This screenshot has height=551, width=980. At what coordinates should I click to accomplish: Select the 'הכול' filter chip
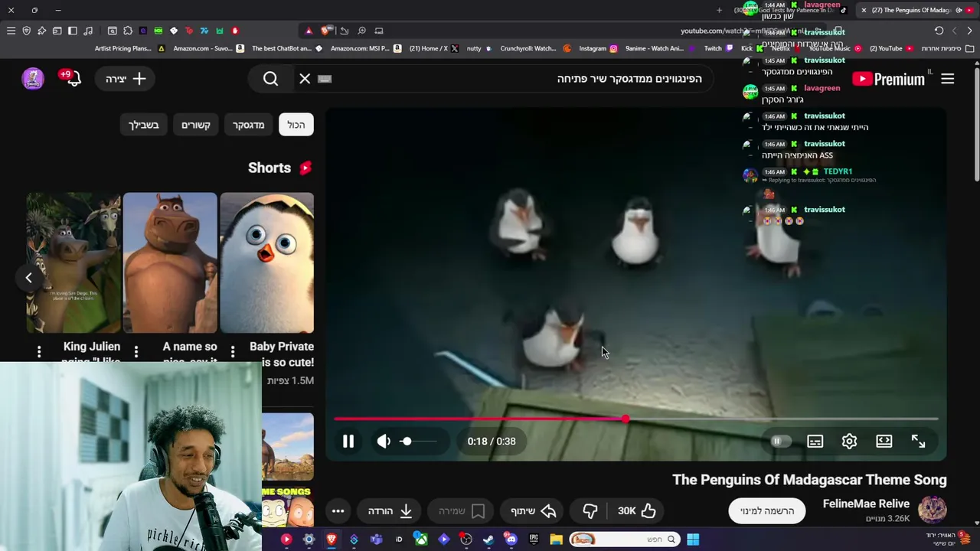[x=296, y=125]
